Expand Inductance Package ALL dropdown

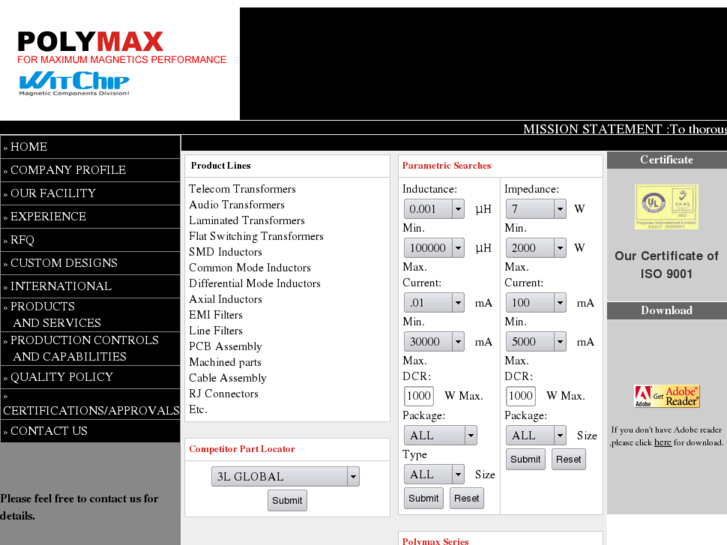click(440, 435)
